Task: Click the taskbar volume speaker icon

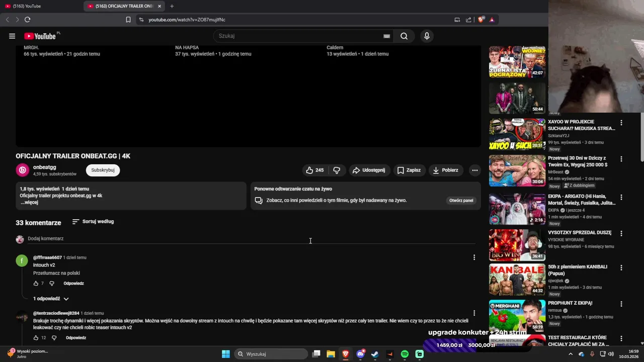Action: point(611,354)
